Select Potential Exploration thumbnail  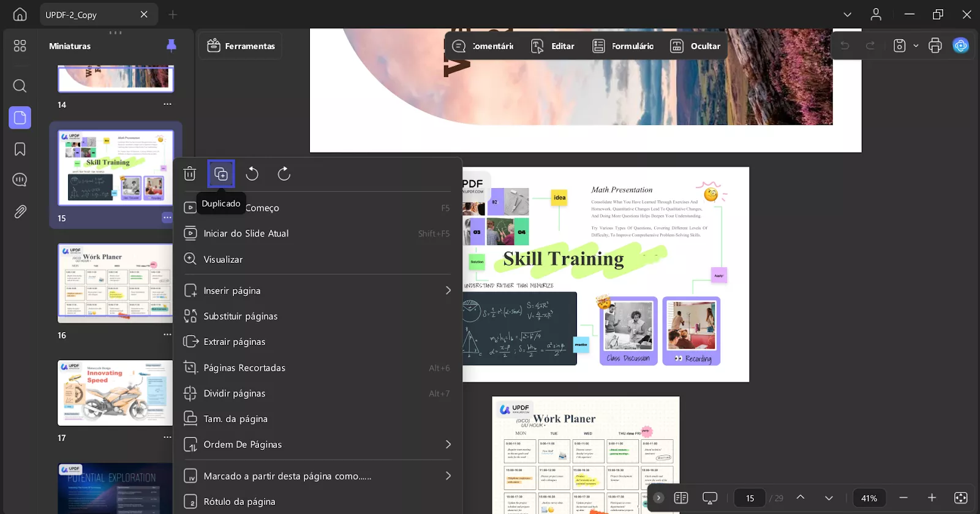coord(115,488)
